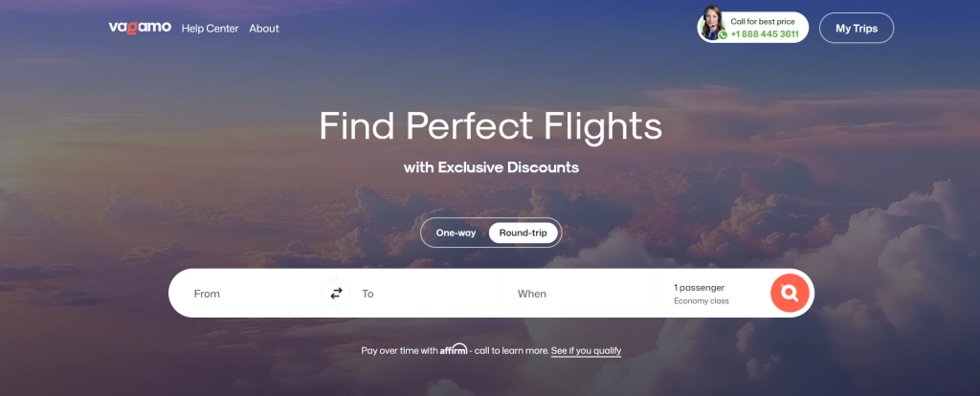Click the green WhatsApp icon

(x=724, y=35)
